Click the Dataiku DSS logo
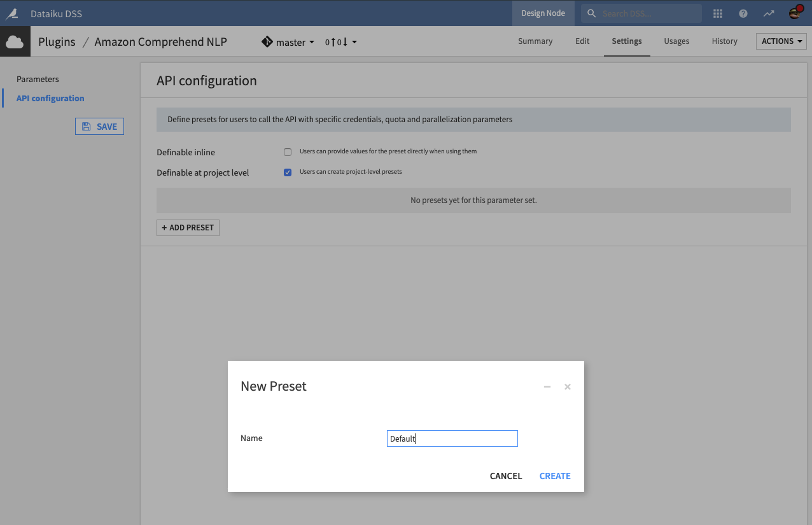This screenshot has width=812, height=525. pos(13,13)
